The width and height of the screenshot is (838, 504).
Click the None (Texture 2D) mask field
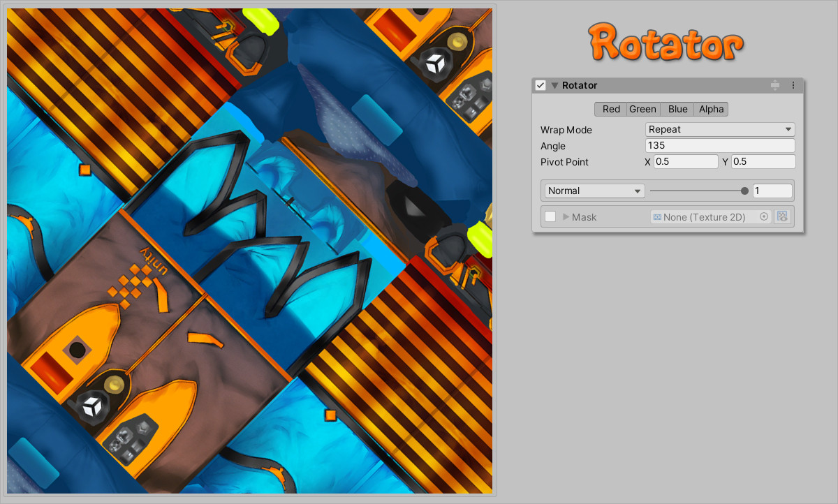pos(711,217)
